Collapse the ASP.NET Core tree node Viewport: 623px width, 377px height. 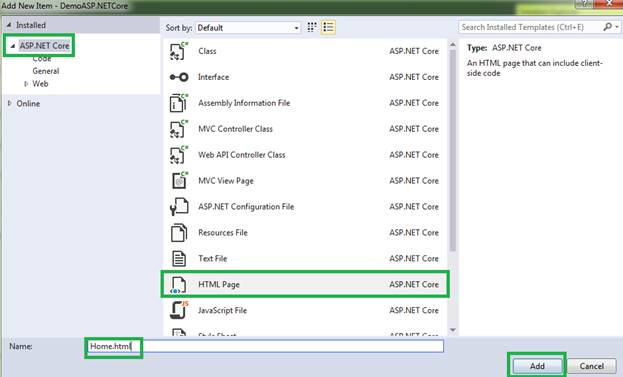tap(13, 46)
